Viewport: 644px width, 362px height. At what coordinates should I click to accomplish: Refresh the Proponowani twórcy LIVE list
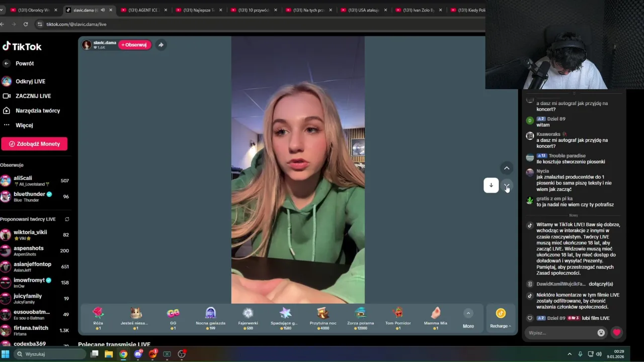[x=67, y=219]
